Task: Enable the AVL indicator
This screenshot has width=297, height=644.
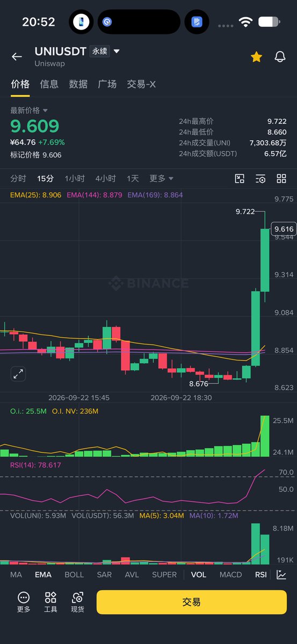Action: (x=132, y=574)
